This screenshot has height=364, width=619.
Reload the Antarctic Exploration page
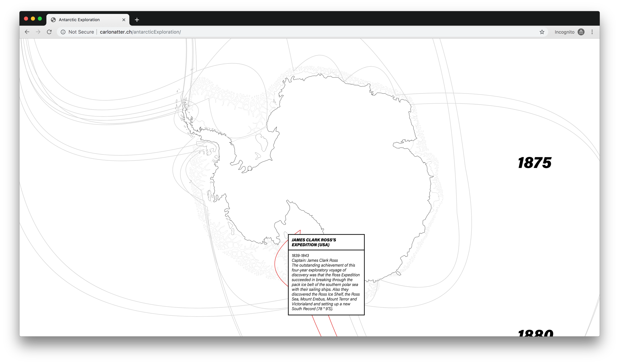50,32
